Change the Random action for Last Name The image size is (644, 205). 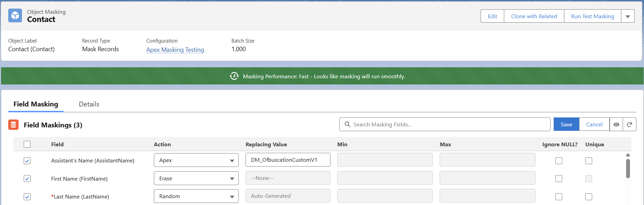196,196
